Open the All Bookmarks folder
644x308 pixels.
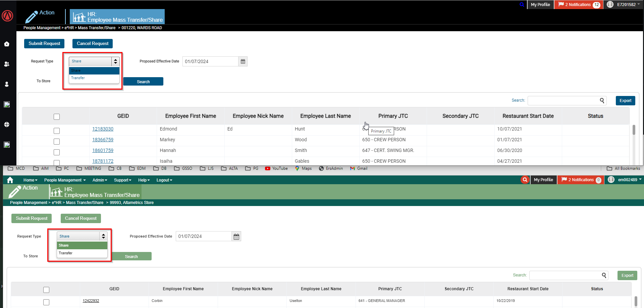point(624,168)
